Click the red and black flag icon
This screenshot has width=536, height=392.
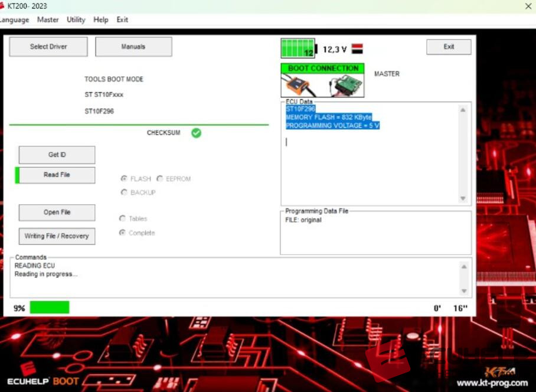point(357,48)
